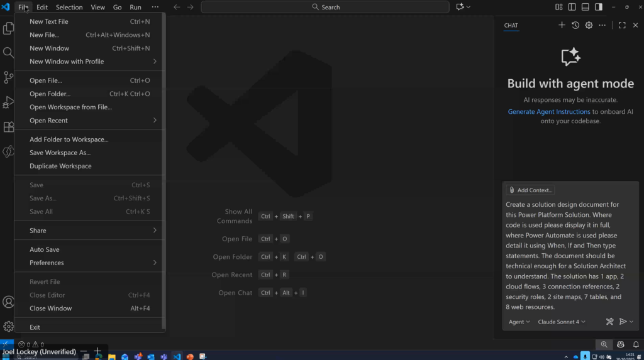Maximize the Chat panel size
Viewport: 644px width, 360px height.
point(622,25)
